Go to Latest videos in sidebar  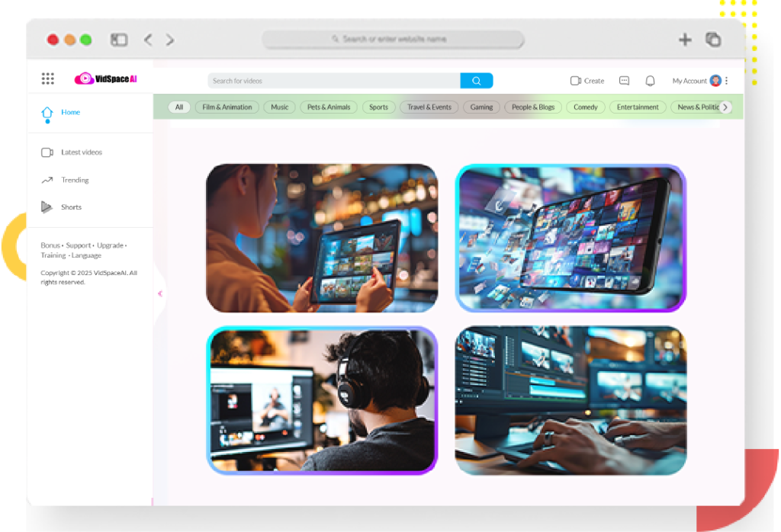(x=81, y=152)
